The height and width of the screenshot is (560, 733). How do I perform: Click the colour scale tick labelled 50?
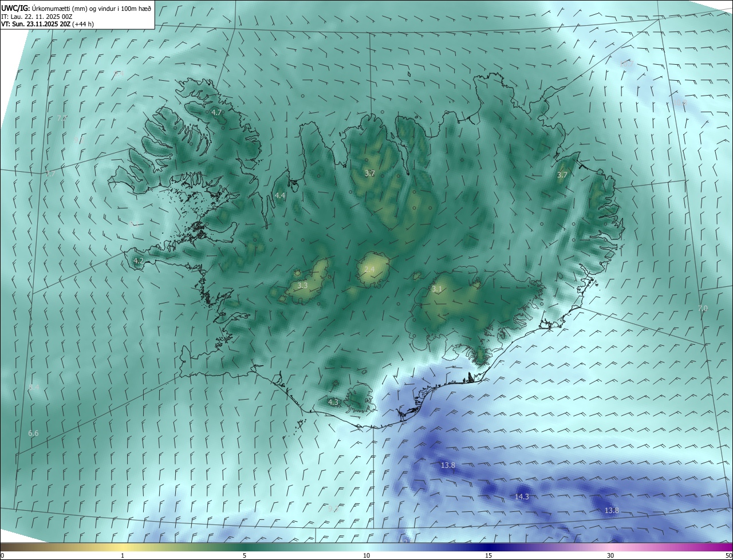pyautogui.click(x=728, y=555)
